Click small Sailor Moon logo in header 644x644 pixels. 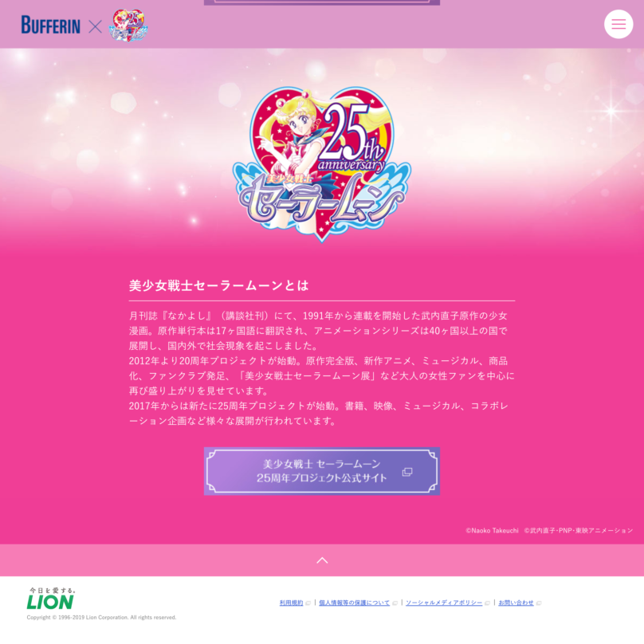click(x=128, y=25)
